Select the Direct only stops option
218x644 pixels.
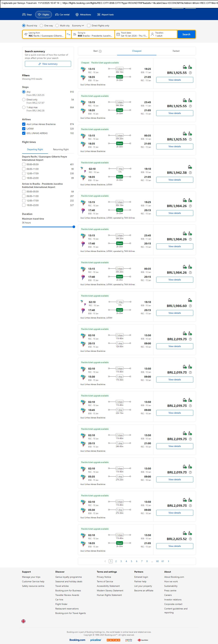tap(24, 100)
